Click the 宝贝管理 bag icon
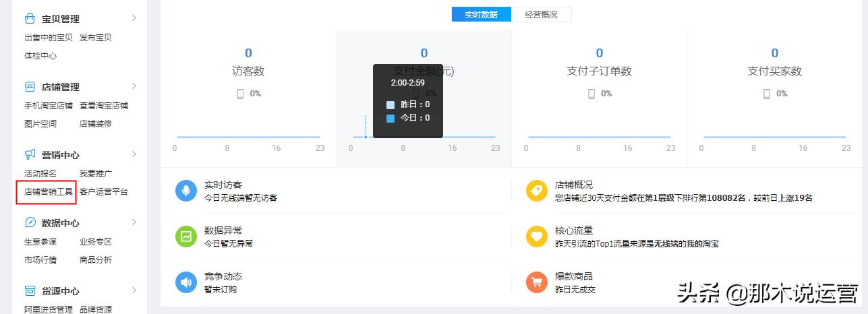The height and width of the screenshot is (314, 868). pyautogui.click(x=30, y=18)
